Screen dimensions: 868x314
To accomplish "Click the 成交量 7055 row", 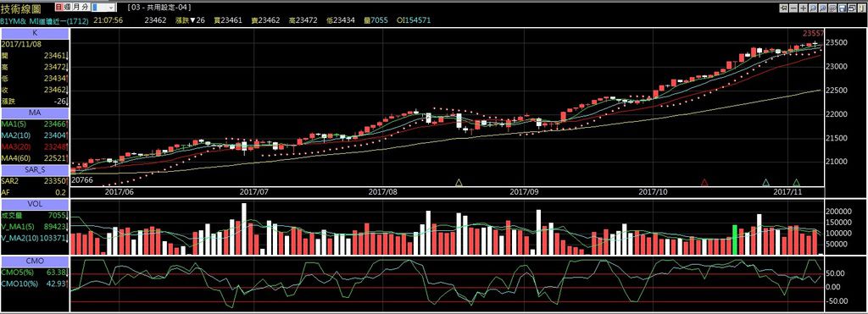I will [x=34, y=215].
